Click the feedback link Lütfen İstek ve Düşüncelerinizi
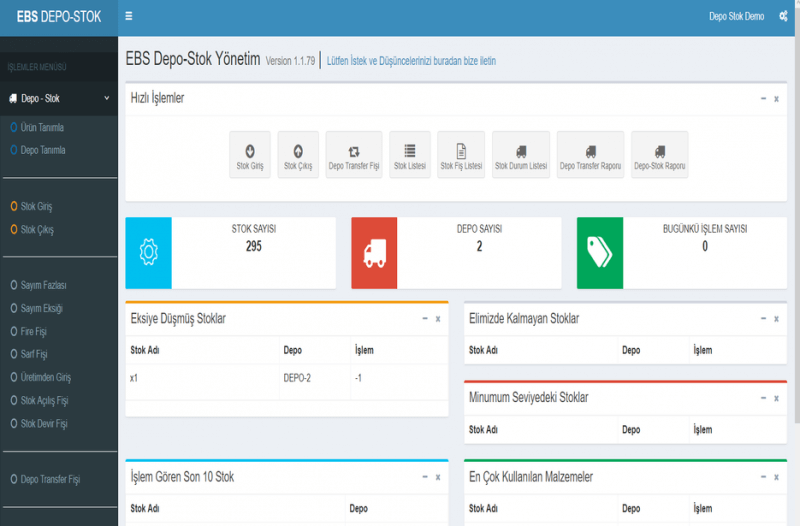This screenshot has height=526, width=800. point(411,61)
